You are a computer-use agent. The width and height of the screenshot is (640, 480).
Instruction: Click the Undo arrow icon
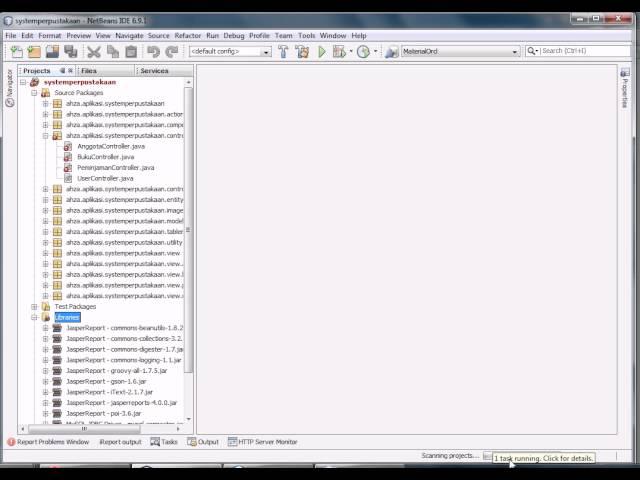153,52
